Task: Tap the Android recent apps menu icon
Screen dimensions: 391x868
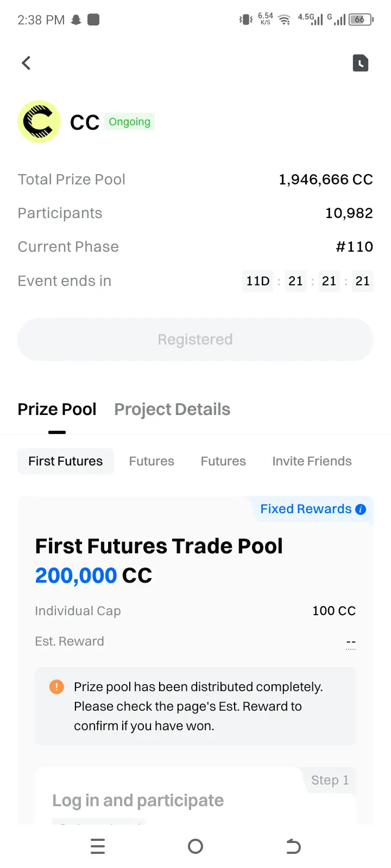Action: tap(98, 846)
